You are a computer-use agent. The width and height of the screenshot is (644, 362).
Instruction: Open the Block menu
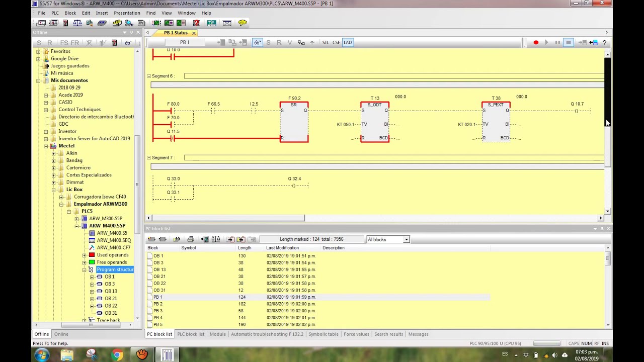(70, 13)
